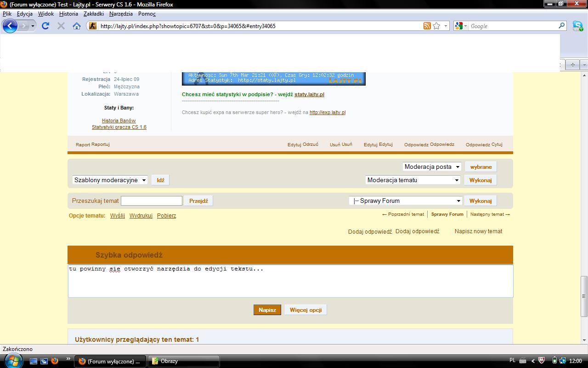588x368 pixels.
Task: Click the Napisz submit button
Action: [x=267, y=310]
